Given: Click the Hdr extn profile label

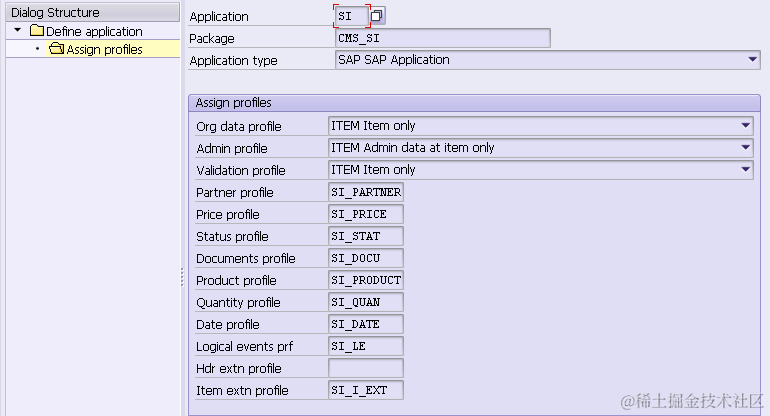Looking at the screenshot, I should (239, 368).
